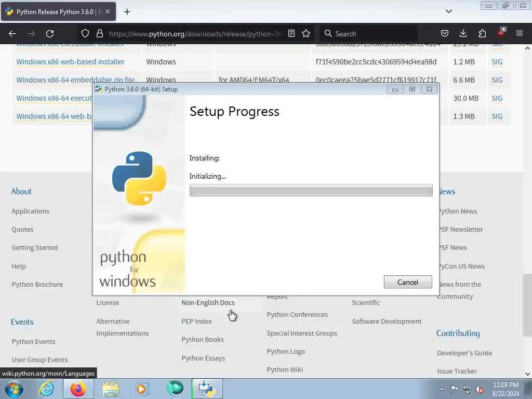Open Help footer link
Image resolution: width=532 pixels, height=399 pixels.
coord(19,266)
